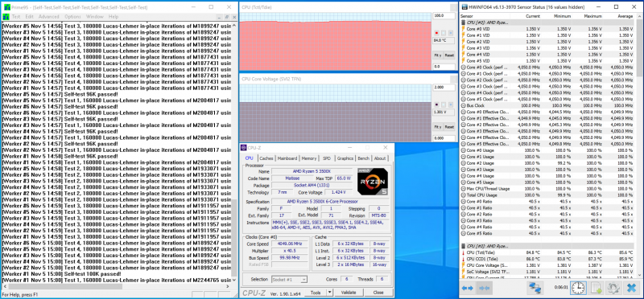Viewport: 644px width, 299px height.
Task: Click Prime95 child window icon in menu bar
Action: (6, 17)
